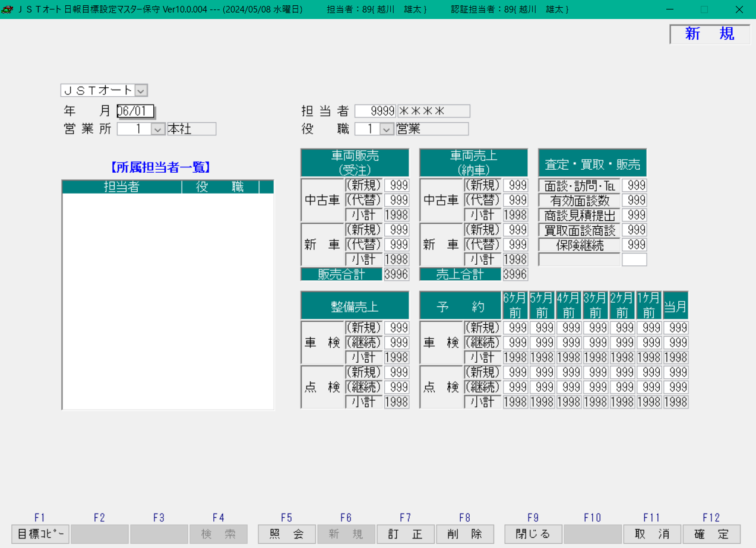756x548 pixels.
Task: Select the 車両売上 中古車 (新規) field
Action: tap(515, 185)
